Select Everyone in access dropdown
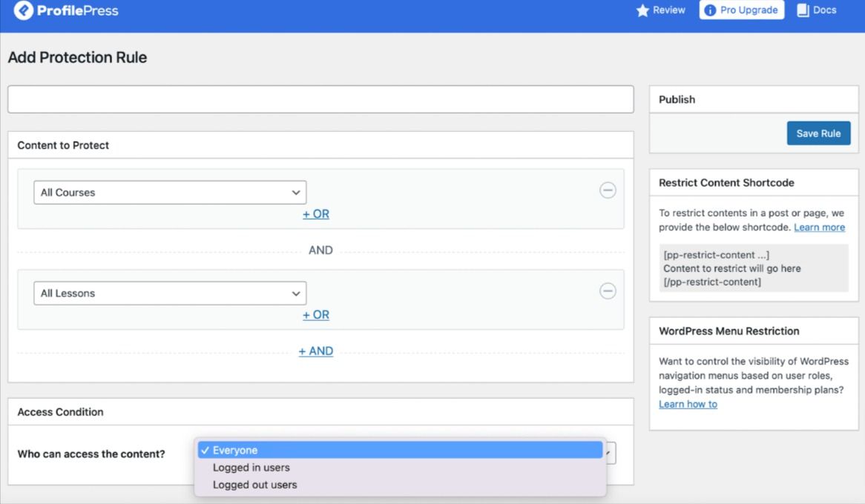 (x=400, y=451)
